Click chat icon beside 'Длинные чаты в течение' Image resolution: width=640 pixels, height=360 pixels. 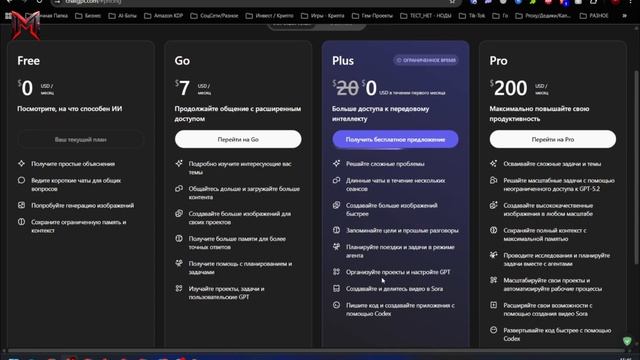click(336, 180)
